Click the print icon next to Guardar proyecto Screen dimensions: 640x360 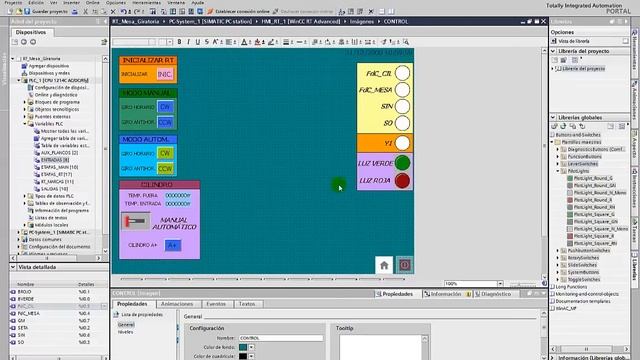[x=75, y=11]
